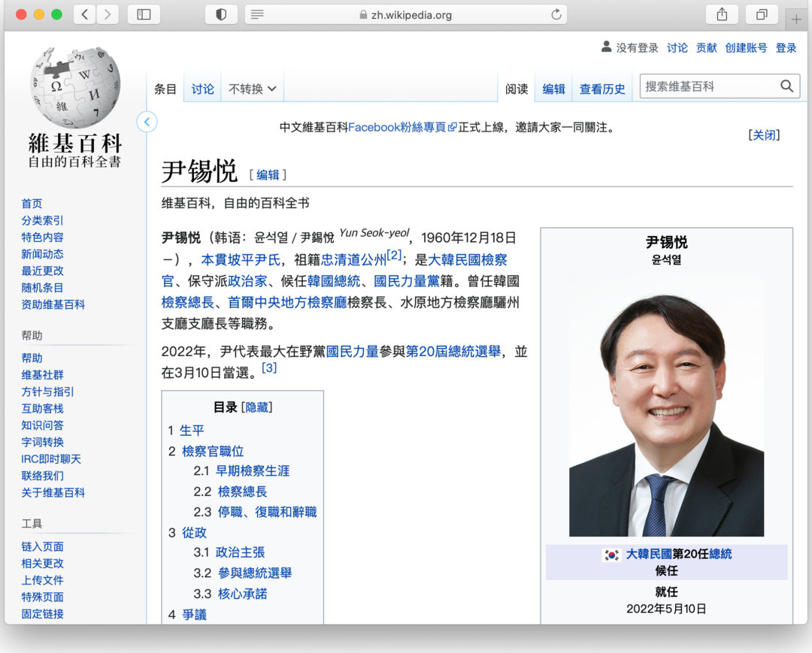The width and height of the screenshot is (812, 653).
Task: Click 相关更改 under 工具
Action: 42,563
